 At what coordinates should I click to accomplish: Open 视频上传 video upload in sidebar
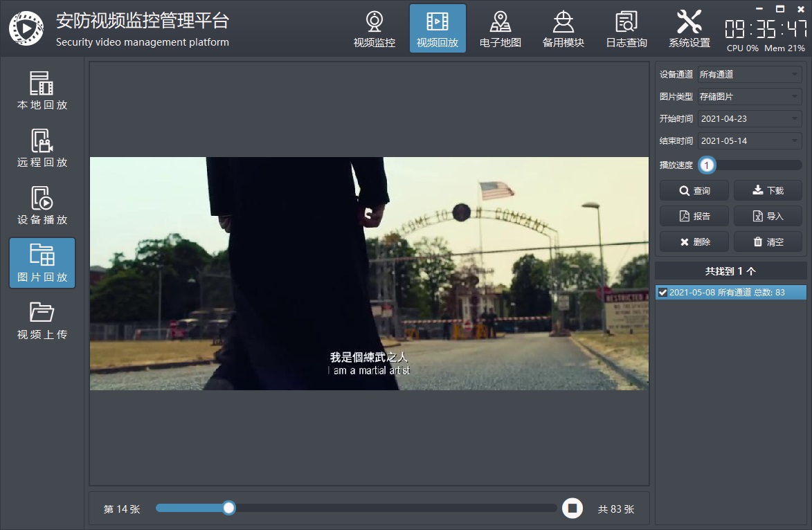click(x=42, y=320)
